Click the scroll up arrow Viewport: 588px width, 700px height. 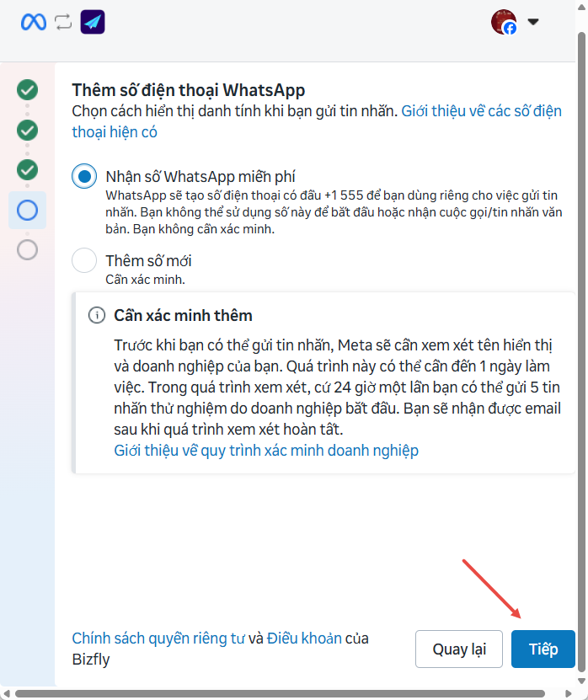click(581, 7)
